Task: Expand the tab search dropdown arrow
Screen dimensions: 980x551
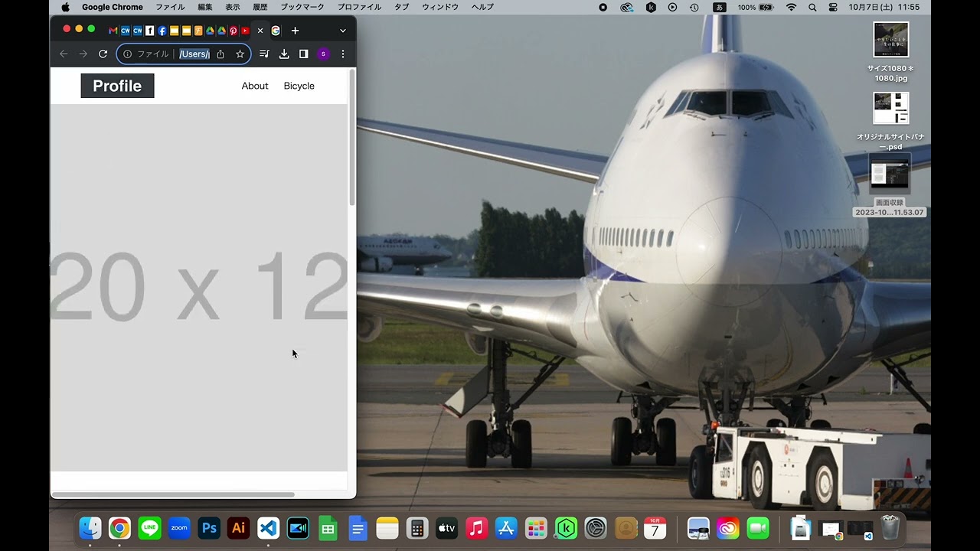Action: (x=343, y=31)
